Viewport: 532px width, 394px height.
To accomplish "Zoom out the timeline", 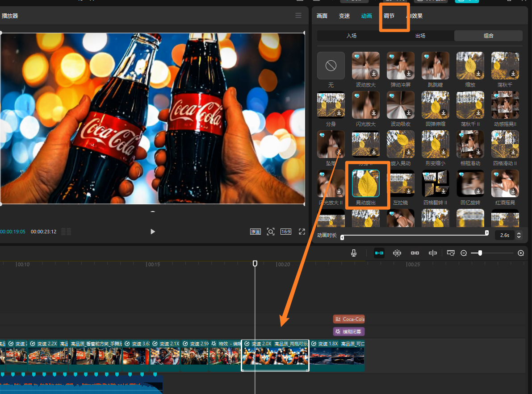I will pos(464,253).
